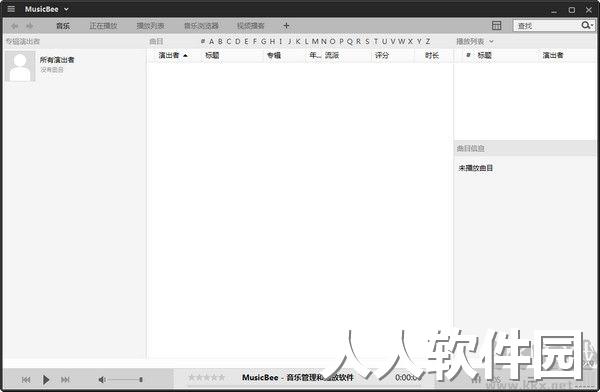Select the 未播放曲目 text
The height and width of the screenshot is (392, 600).
click(x=476, y=168)
